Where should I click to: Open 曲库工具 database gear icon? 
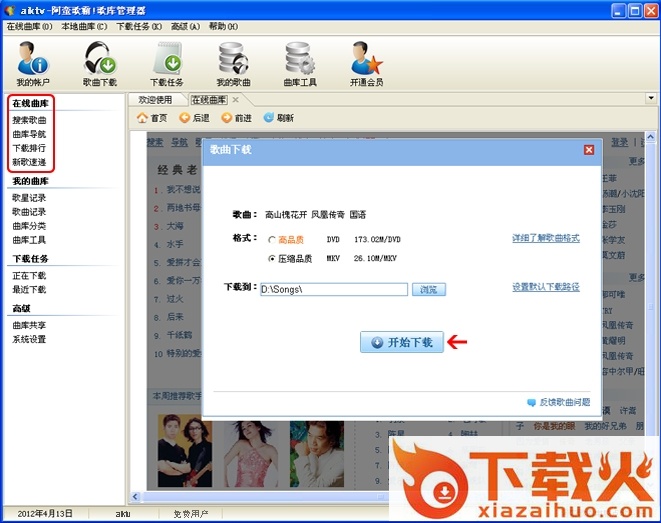point(300,59)
